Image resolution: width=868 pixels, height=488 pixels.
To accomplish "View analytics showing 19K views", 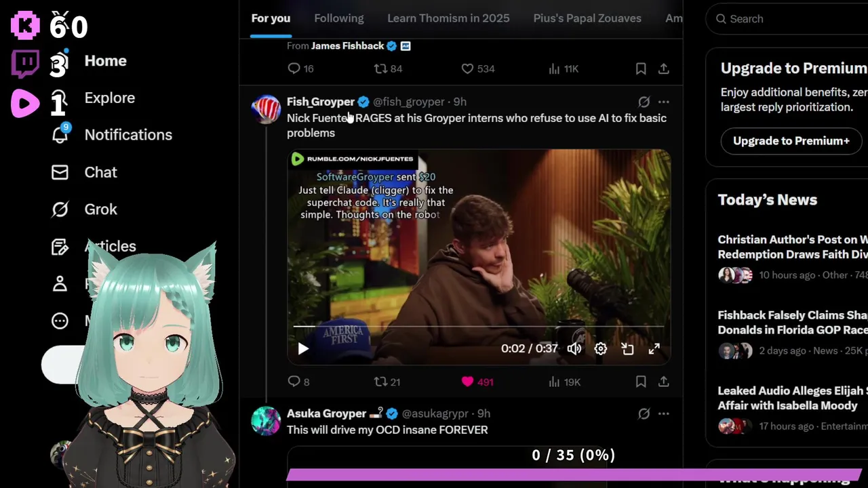I will click(564, 382).
